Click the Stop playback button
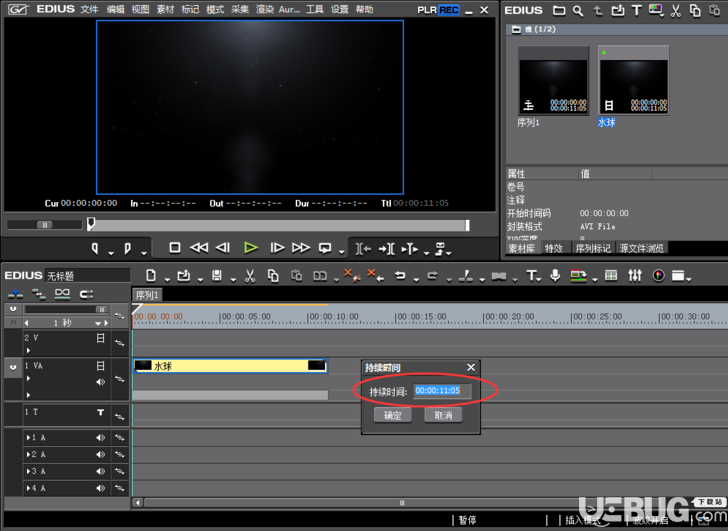 (175, 248)
